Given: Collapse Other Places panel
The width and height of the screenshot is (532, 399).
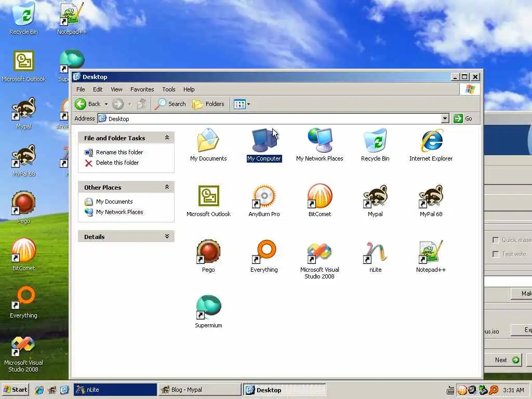Looking at the screenshot, I should click(x=167, y=187).
